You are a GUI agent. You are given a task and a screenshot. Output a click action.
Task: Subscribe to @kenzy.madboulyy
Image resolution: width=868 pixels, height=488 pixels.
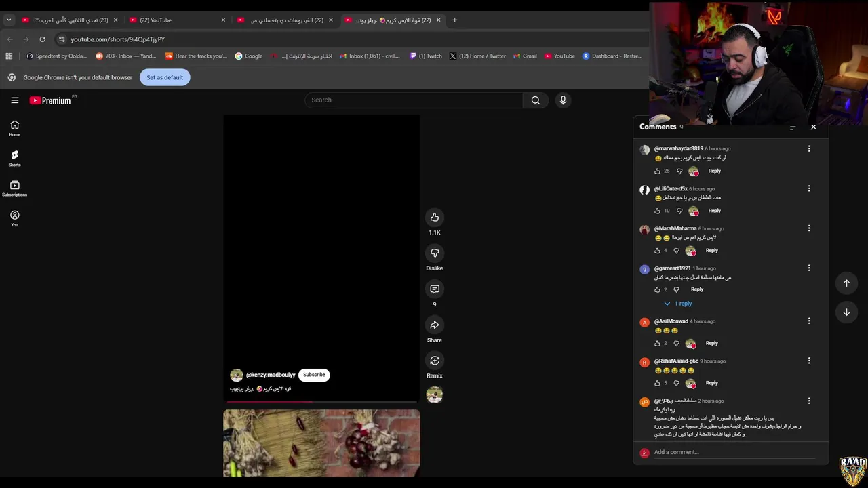click(x=314, y=375)
